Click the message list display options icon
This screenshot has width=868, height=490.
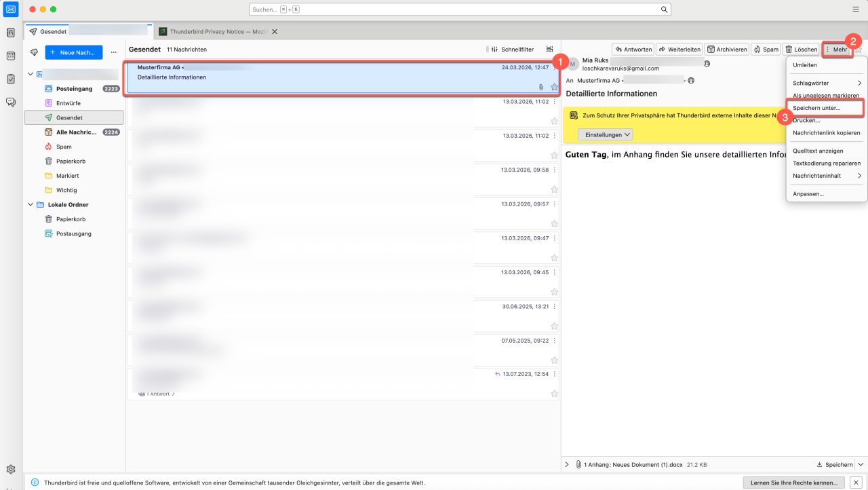coord(550,50)
